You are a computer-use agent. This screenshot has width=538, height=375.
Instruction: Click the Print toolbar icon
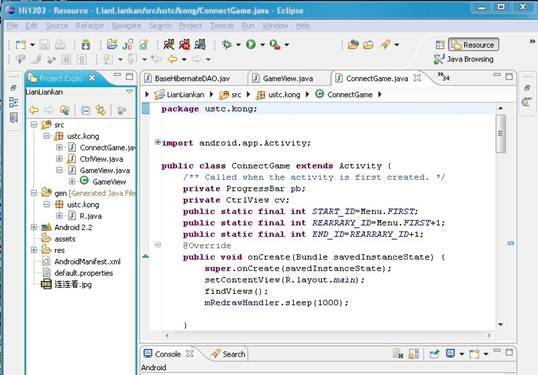[x=60, y=45]
